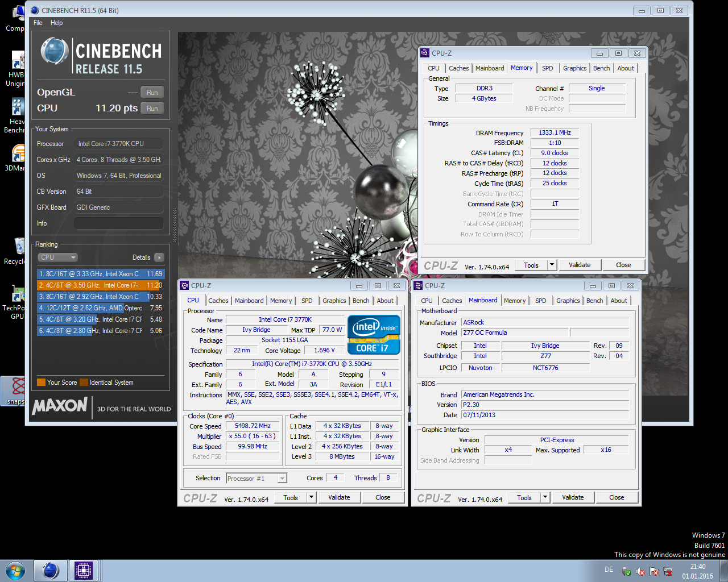Open Tools dropdown arrow in CPU tab CPU-Z window
Image resolution: width=728 pixels, height=582 pixels.
(311, 497)
